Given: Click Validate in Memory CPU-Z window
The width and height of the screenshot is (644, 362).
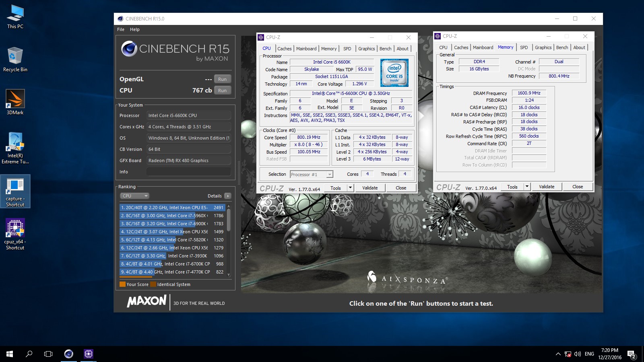Looking at the screenshot, I should pyautogui.click(x=547, y=187).
